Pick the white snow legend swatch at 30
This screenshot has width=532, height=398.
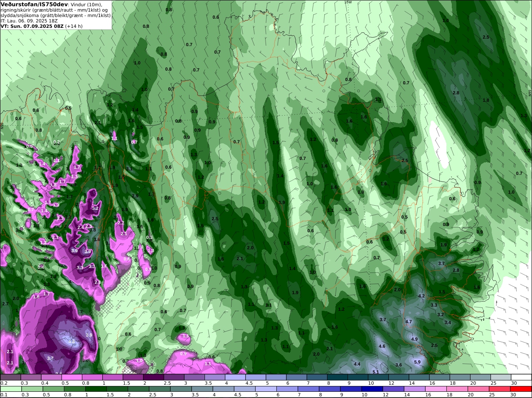pos(521,377)
